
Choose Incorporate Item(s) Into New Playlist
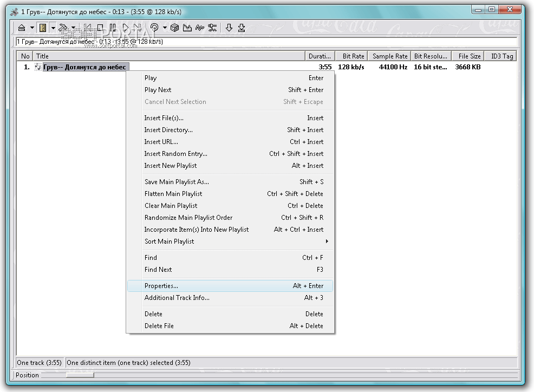pos(230,230)
